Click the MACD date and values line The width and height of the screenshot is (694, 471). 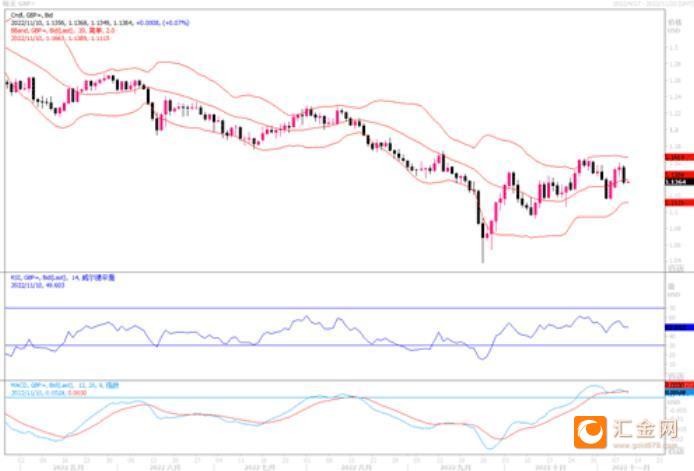[x=49, y=393]
